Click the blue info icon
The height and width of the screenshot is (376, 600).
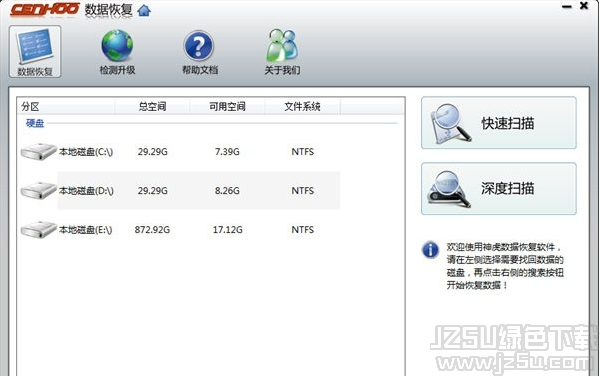click(430, 250)
